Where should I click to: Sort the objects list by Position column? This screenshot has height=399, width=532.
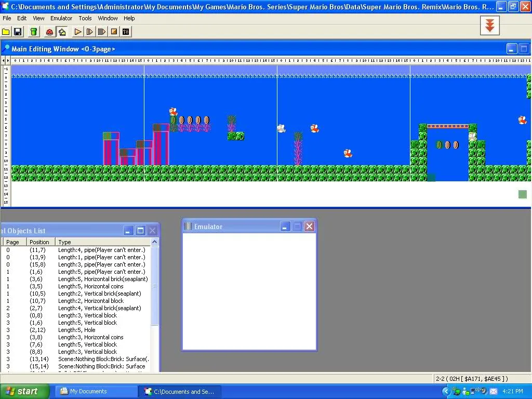coord(39,242)
